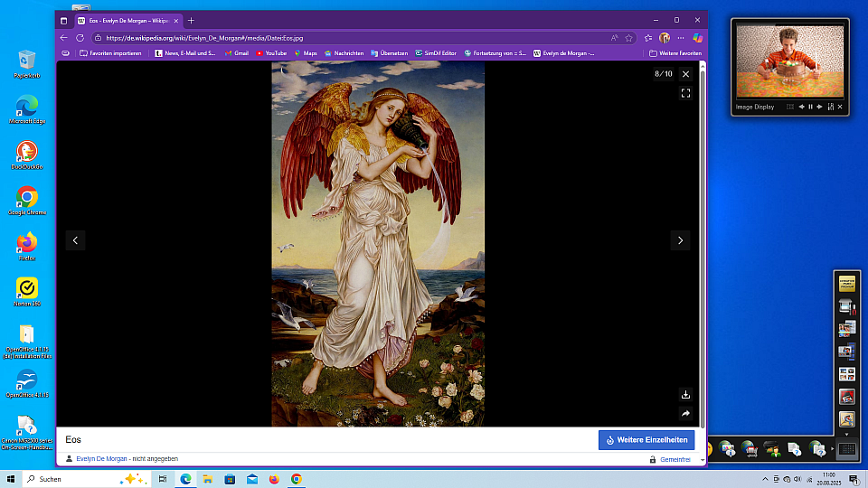Open Fortsetzung von bookmark
868x488 pixels.
[495, 53]
